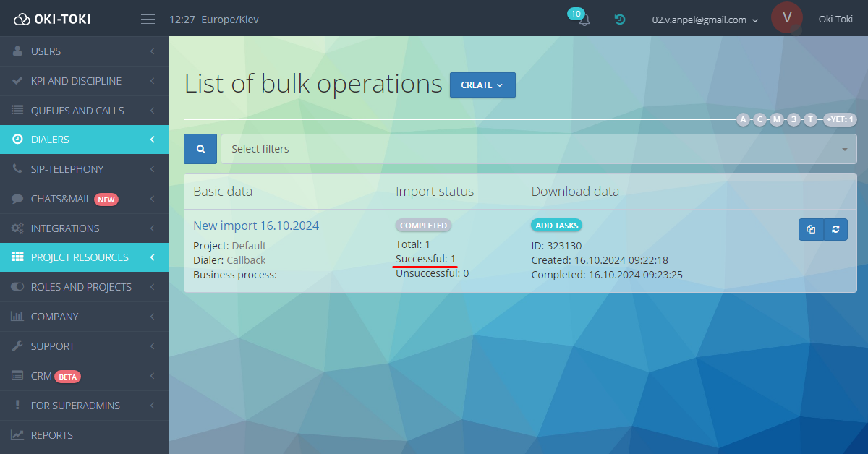Expand the account email dropdown
Image resolution: width=868 pixels, height=454 pixels.
tap(705, 20)
